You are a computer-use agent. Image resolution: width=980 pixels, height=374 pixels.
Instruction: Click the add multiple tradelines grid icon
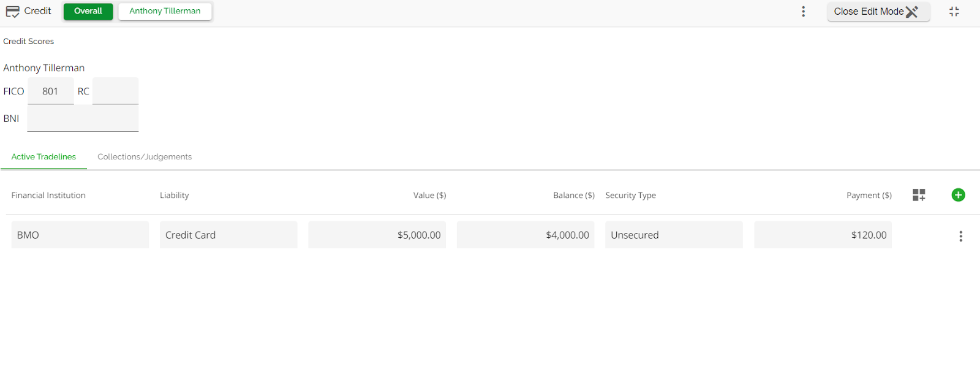[x=919, y=195]
